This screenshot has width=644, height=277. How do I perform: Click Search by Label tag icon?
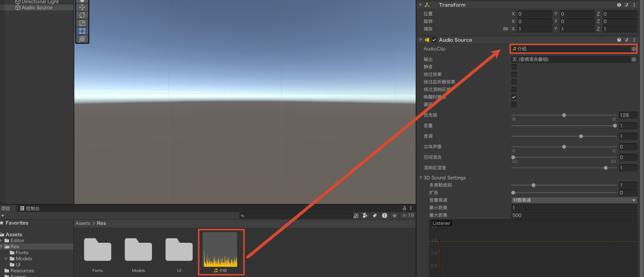coord(375,216)
